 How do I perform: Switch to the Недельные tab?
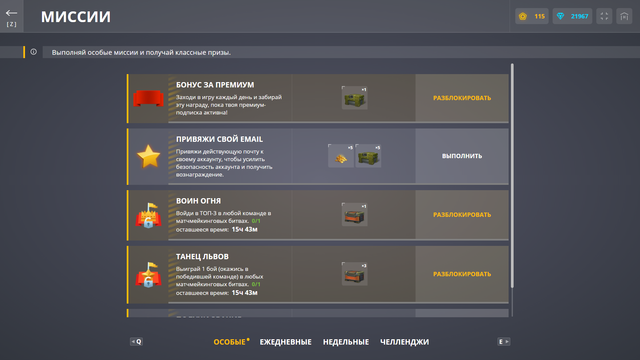[346, 342]
